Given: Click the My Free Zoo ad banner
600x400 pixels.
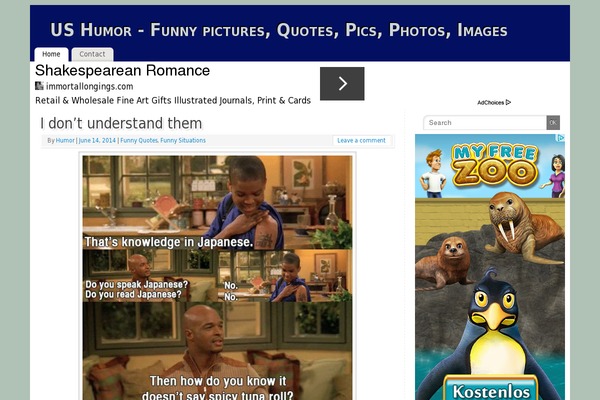Looking at the screenshot, I should [490, 267].
